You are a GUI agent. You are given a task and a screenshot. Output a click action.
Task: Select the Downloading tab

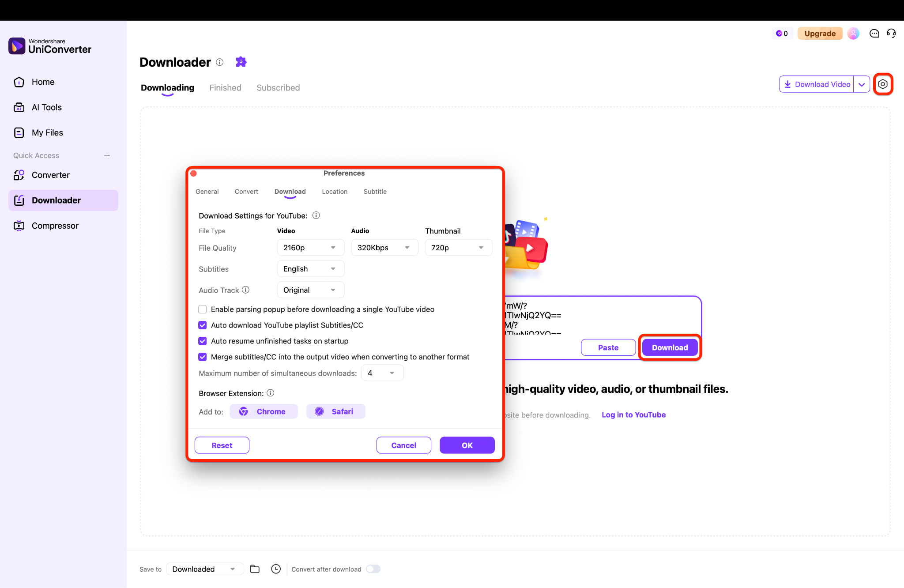click(x=167, y=88)
